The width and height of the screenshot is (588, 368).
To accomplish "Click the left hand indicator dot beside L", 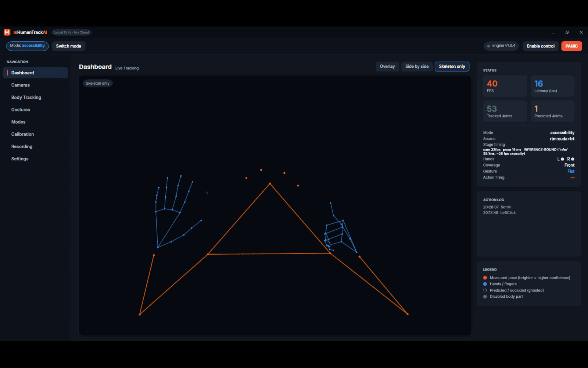I will pyautogui.click(x=562, y=159).
